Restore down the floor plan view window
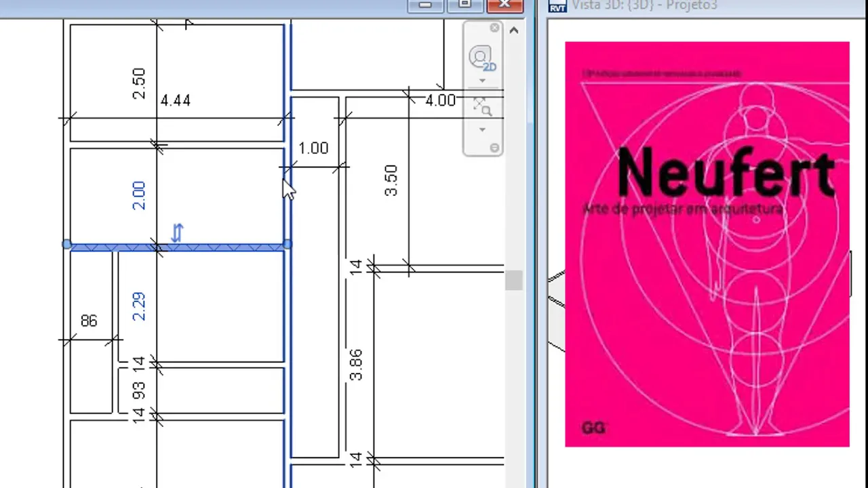 (465, 5)
